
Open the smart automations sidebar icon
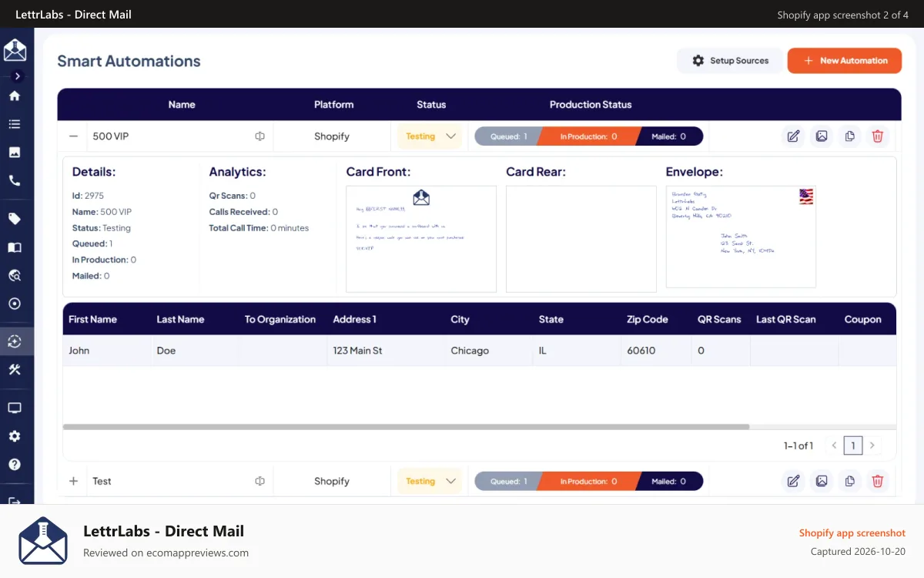(x=15, y=341)
